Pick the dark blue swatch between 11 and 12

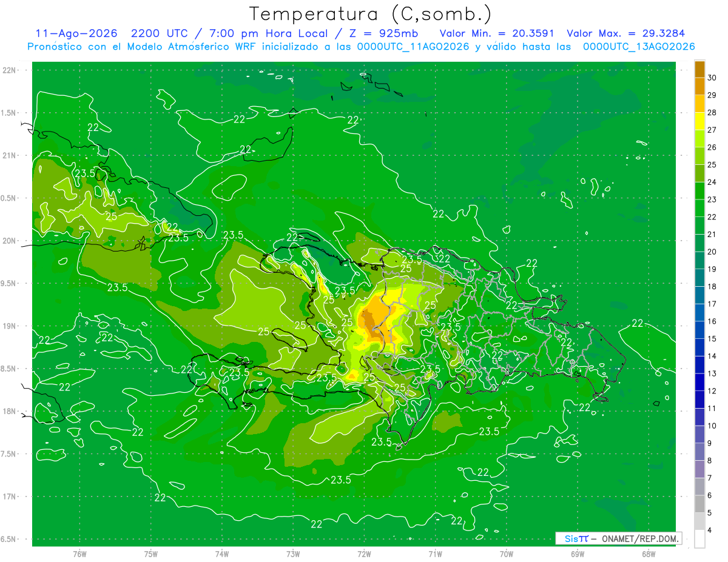click(x=699, y=400)
